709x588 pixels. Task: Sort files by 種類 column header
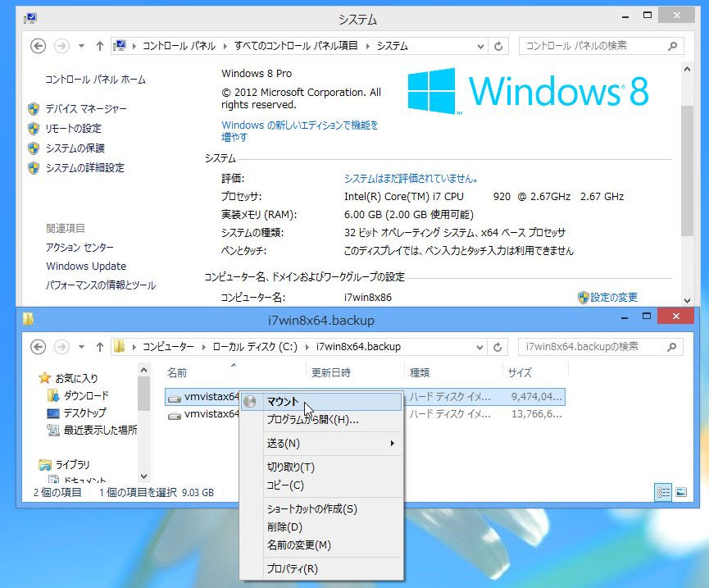coord(452,372)
